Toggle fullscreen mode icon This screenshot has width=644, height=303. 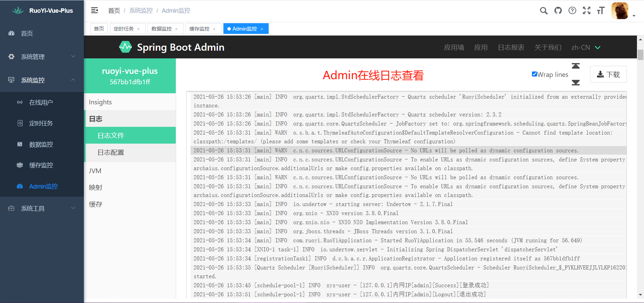[587, 11]
